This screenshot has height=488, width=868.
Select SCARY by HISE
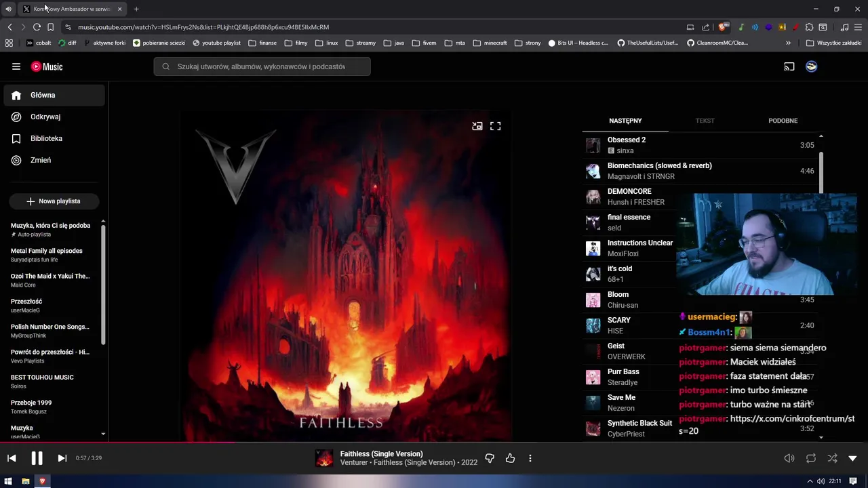click(x=700, y=325)
